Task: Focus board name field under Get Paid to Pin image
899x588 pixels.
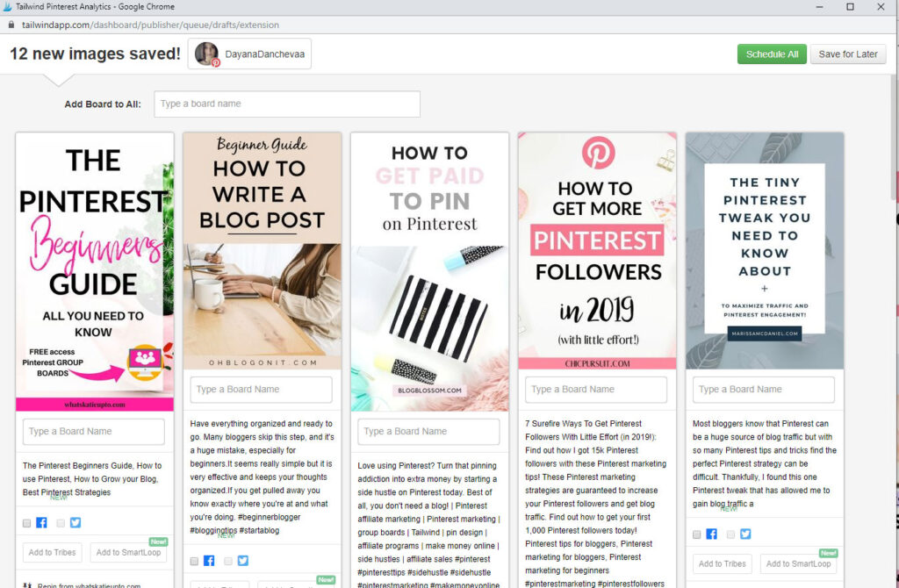Action: [428, 431]
